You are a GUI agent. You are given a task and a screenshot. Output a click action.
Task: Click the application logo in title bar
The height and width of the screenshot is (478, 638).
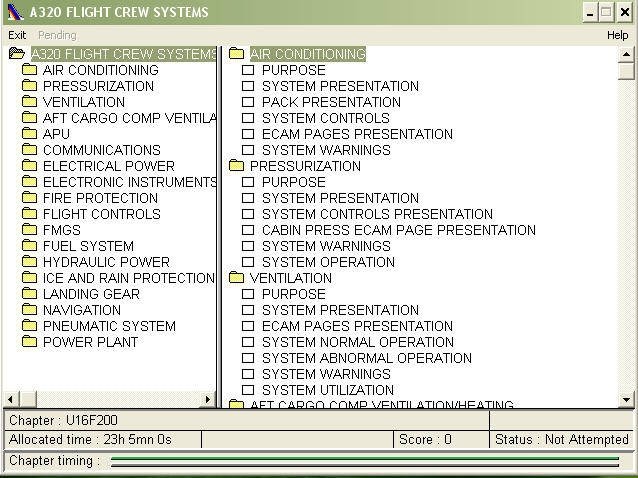click(16, 12)
